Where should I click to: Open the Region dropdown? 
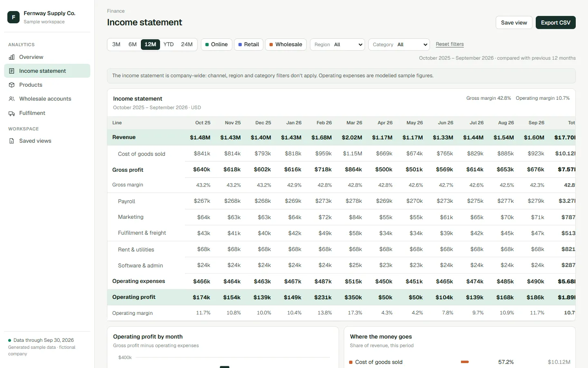[x=337, y=45]
